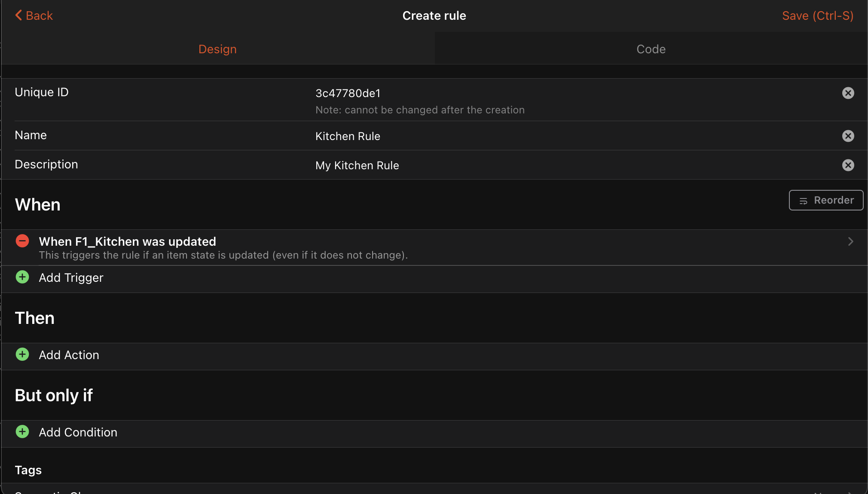Image resolution: width=868 pixels, height=494 pixels.
Task: Clear the Description field value
Action: (848, 165)
